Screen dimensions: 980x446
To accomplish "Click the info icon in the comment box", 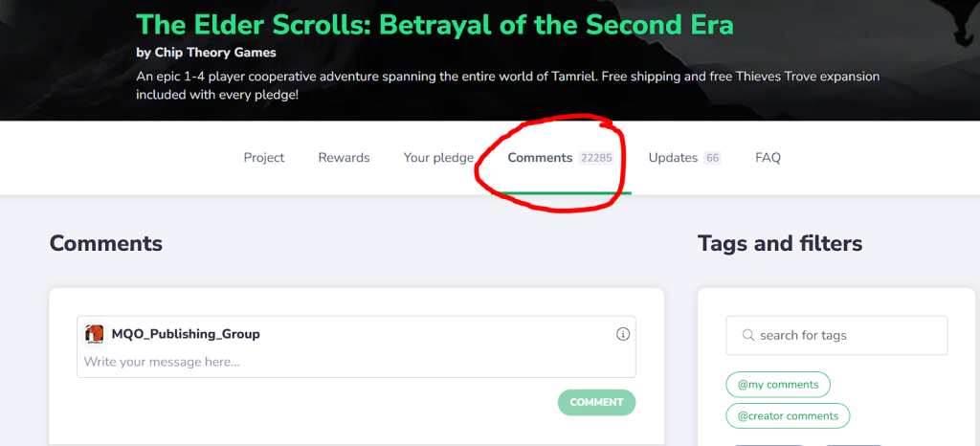I will 623,334.
